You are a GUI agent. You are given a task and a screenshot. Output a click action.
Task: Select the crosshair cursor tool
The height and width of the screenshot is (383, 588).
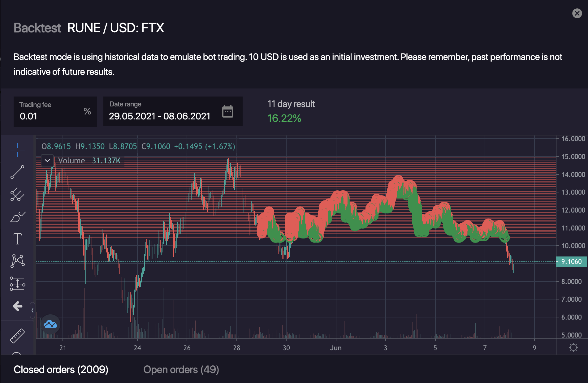click(17, 150)
